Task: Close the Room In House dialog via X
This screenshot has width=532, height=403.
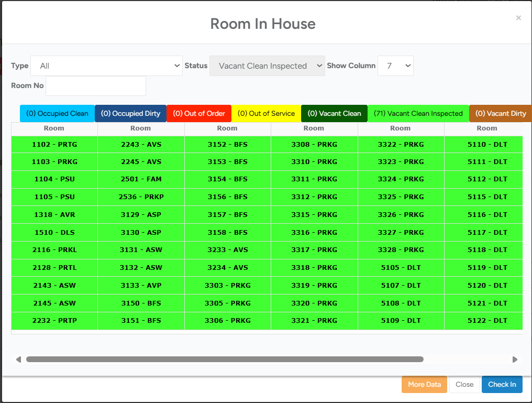Action: coord(518,18)
